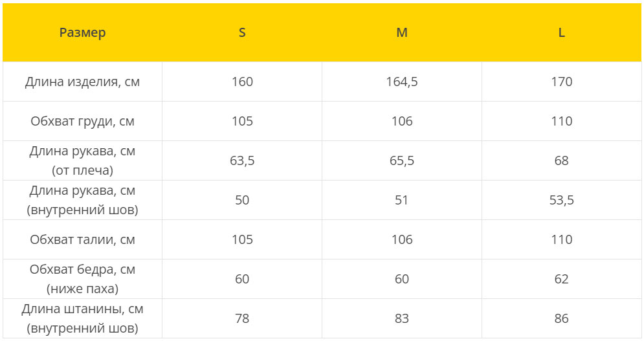Select the S size column header
This screenshot has width=644, height=341.
(x=242, y=32)
